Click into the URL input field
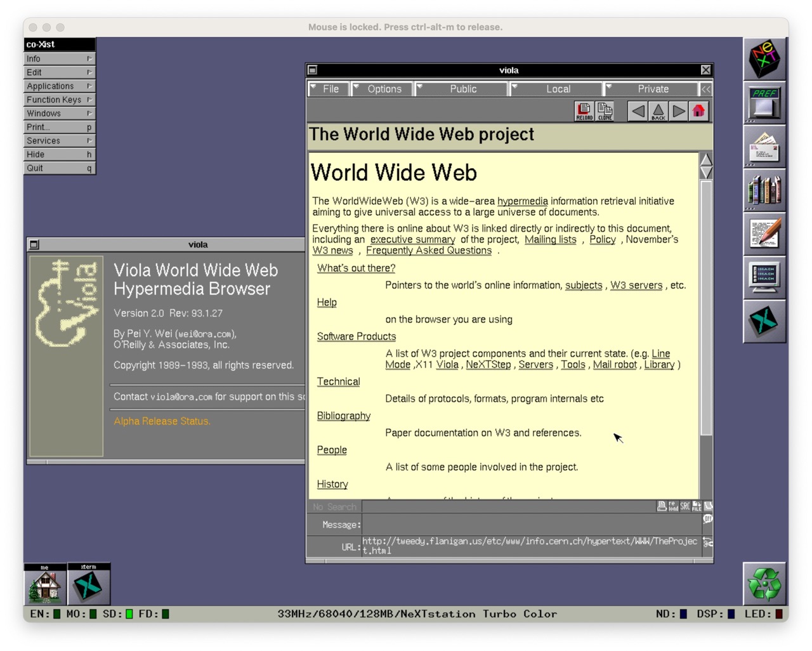 (531, 546)
